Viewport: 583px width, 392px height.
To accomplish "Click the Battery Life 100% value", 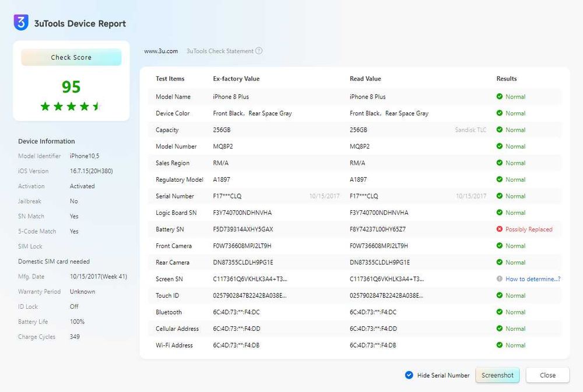I will [77, 322].
